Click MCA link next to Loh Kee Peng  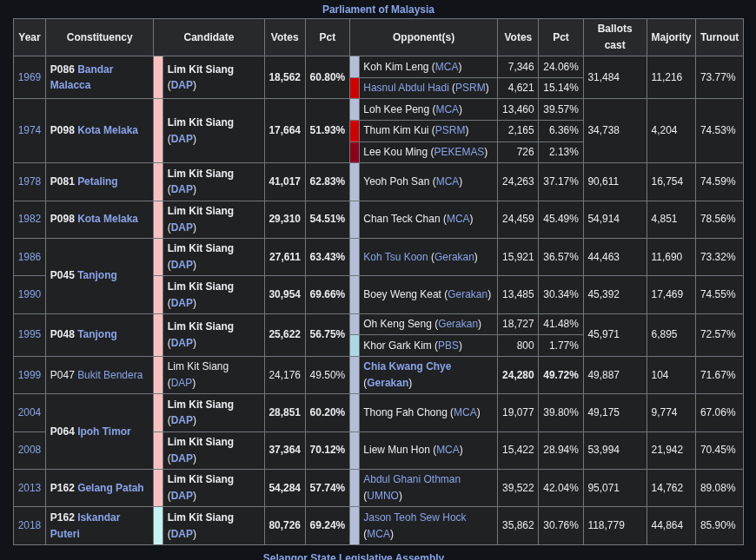pyautogui.click(x=447, y=109)
